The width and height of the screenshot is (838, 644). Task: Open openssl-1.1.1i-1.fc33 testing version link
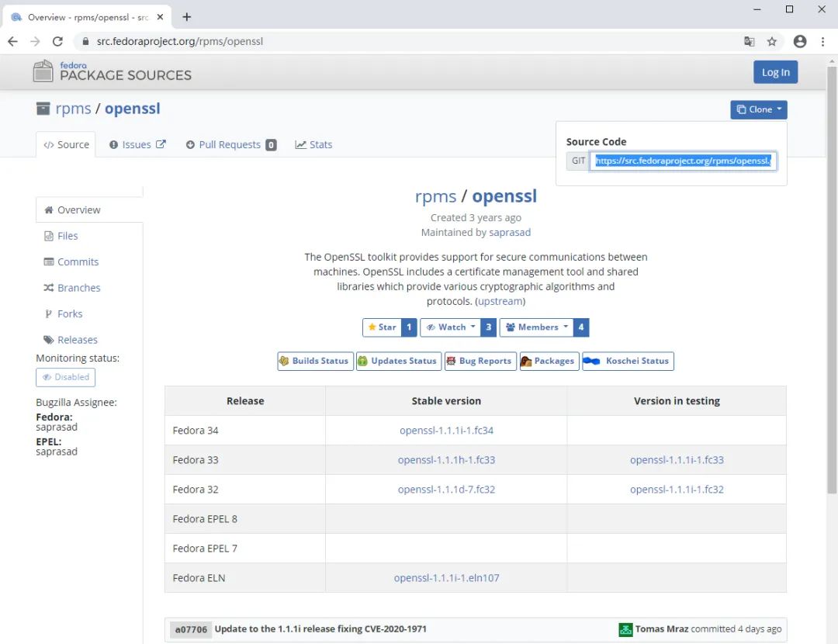(677, 459)
